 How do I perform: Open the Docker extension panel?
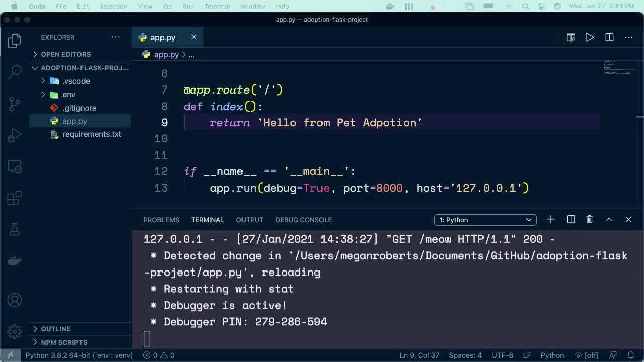pyautogui.click(x=14, y=260)
